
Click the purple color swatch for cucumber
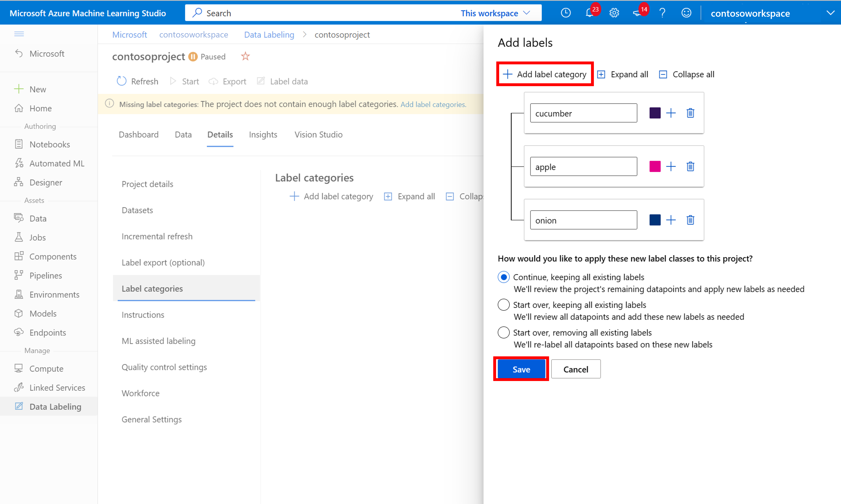click(x=655, y=113)
